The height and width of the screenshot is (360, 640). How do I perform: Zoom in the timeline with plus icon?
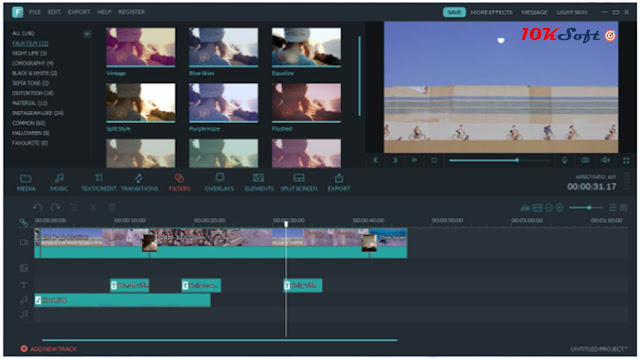(560, 208)
